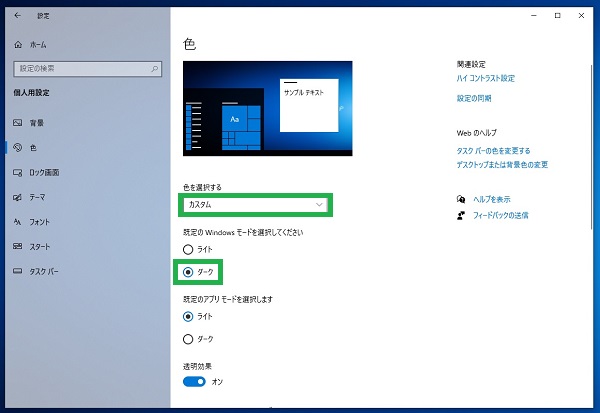Minimize the Settings window
The image size is (600, 413).
coord(534,16)
